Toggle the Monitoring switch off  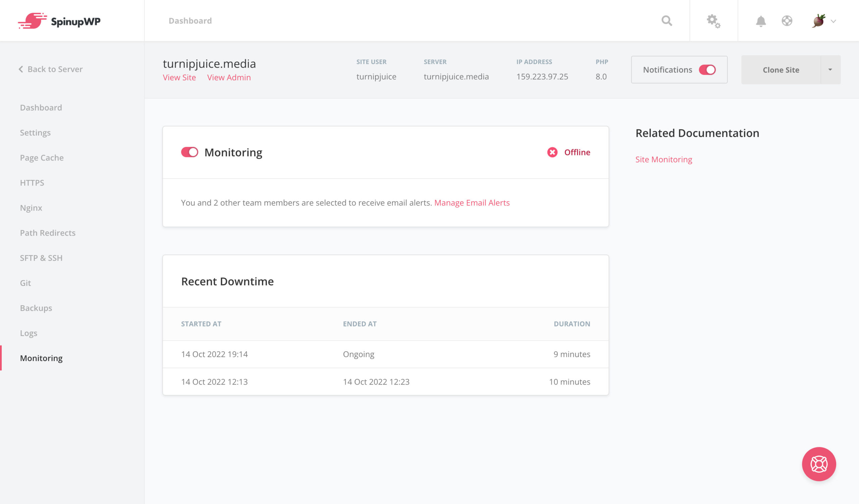[190, 152]
